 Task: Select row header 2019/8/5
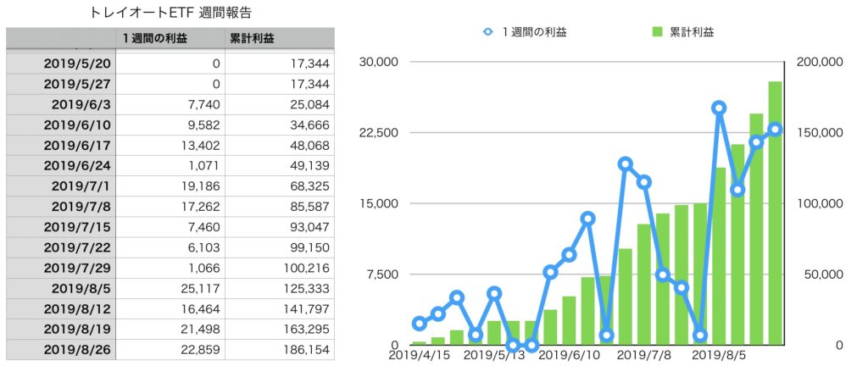(x=61, y=289)
